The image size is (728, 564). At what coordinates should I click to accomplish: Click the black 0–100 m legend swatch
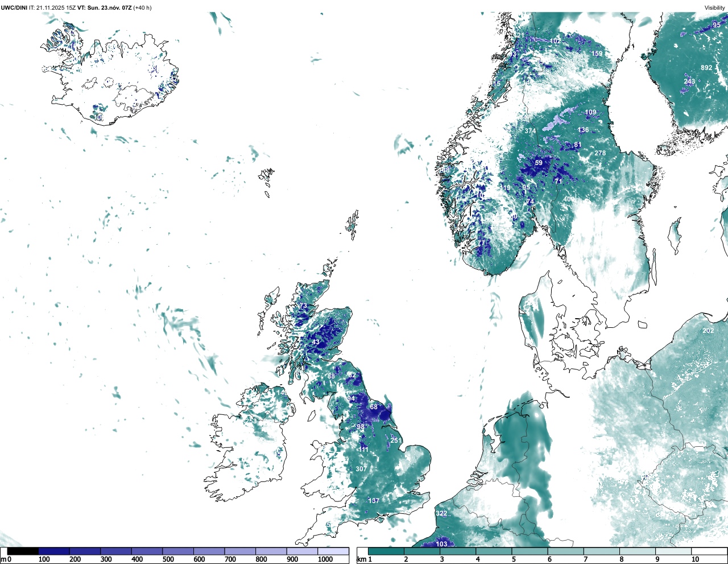pyautogui.click(x=23, y=551)
